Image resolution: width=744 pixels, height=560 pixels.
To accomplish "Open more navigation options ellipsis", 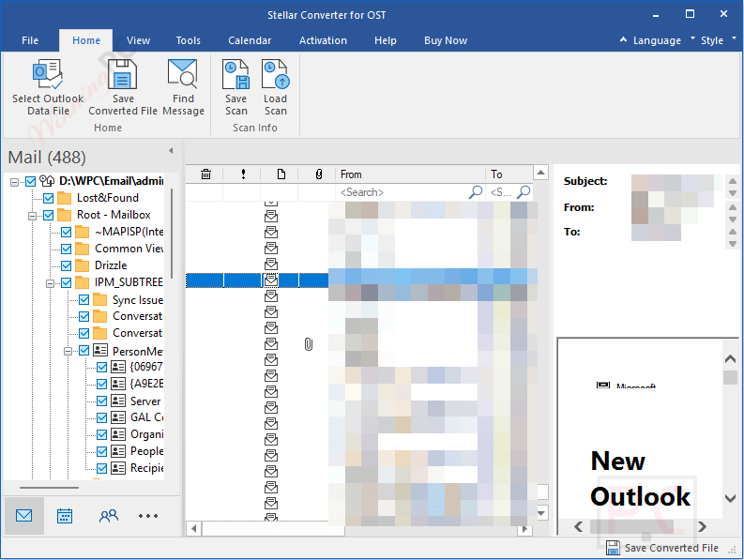I will [148, 516].
